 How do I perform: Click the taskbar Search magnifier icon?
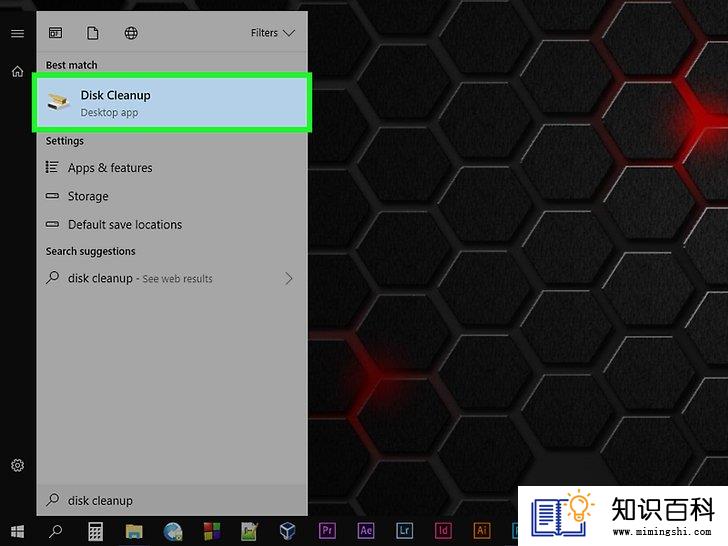pyautogui.click(x=56, y=531)
